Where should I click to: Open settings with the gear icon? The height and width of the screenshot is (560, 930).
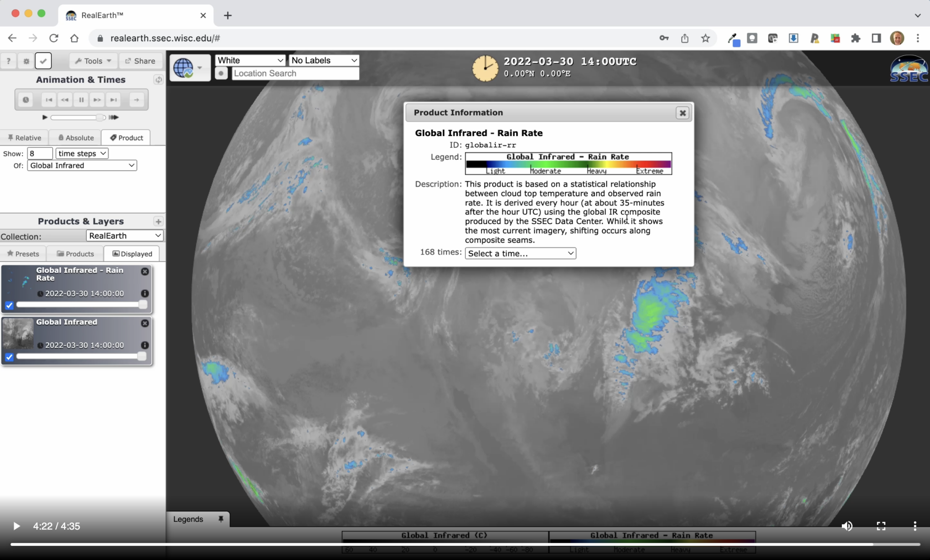(26, 61)
